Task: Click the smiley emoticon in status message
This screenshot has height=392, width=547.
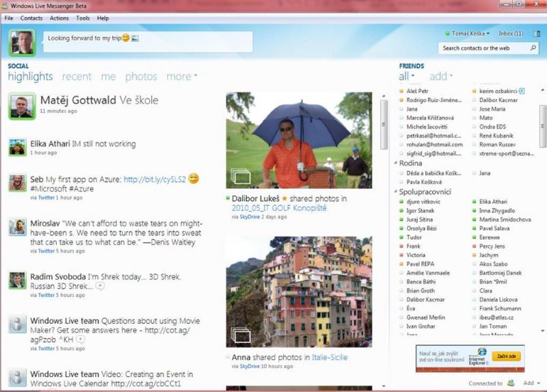Action: (x=126, y=38)
